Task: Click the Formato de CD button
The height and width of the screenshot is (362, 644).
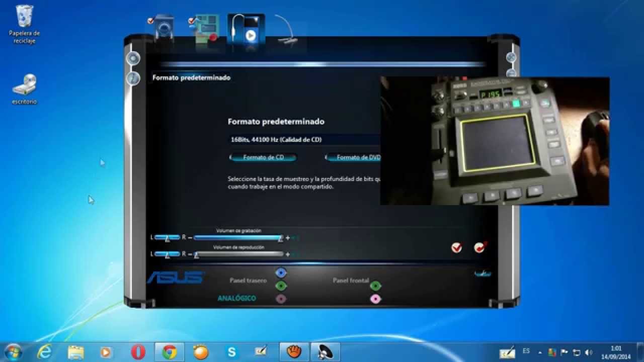Action: point(263,157)
